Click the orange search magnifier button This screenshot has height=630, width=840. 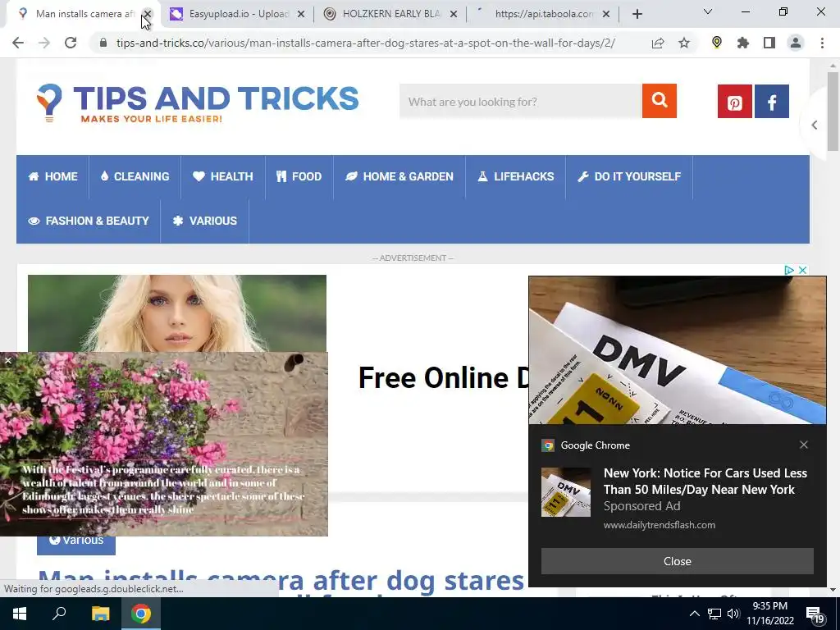click(x=659, y=101)
